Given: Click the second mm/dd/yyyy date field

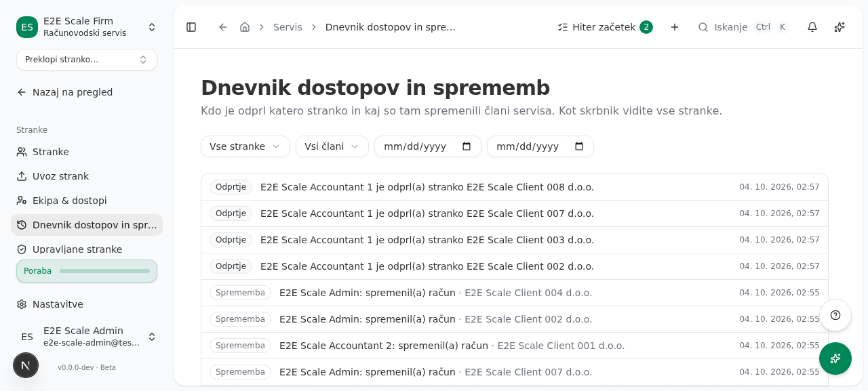Looking at the screenshot, I should coord(540,146).
